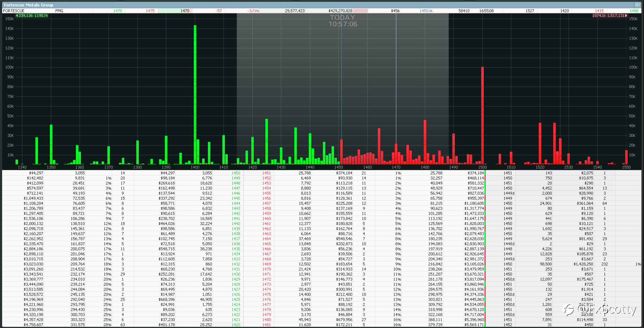Click the trade volume 7,891

tap(547, 320)
